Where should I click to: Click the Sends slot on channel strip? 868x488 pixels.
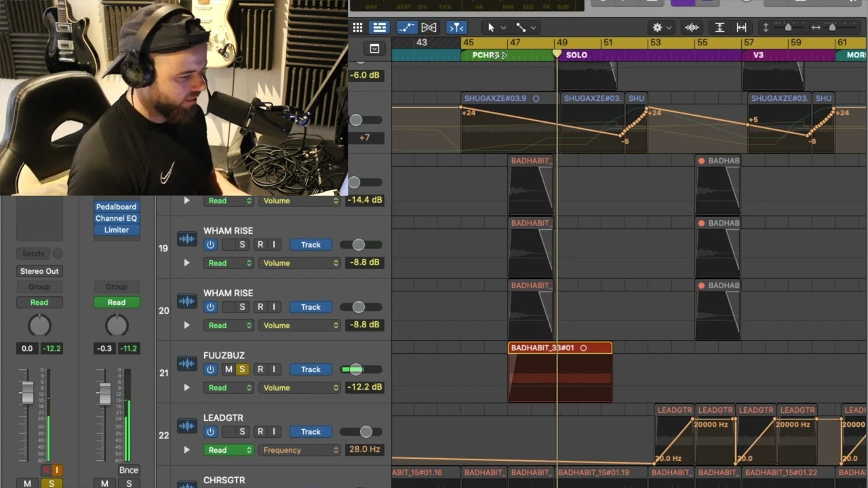point(33,253)
